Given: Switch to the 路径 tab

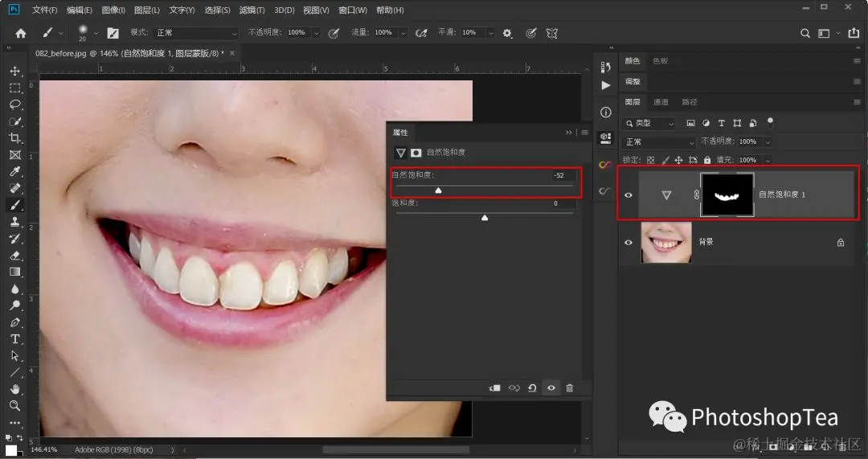Looking at the screenshot, I should click(x=689, y=102).
